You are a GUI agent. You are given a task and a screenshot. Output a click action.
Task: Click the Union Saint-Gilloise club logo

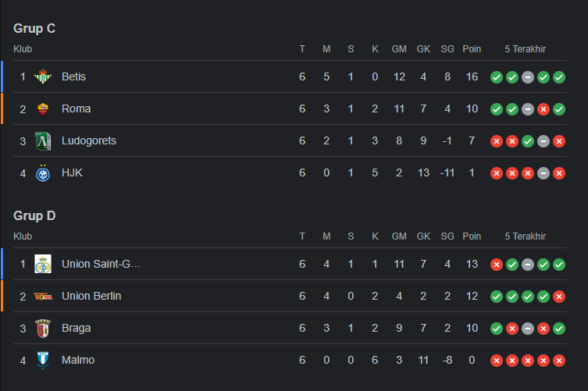pos(43,265)
